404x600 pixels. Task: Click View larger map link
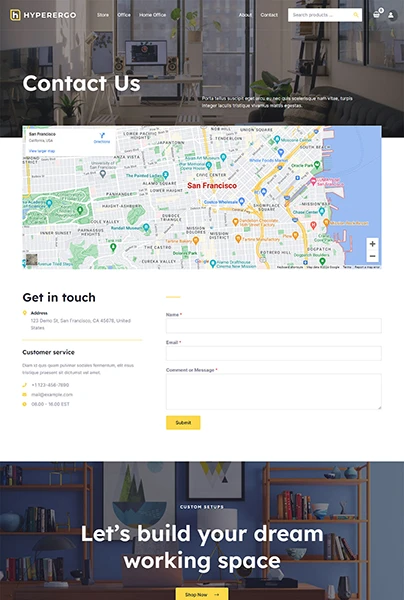42,151
